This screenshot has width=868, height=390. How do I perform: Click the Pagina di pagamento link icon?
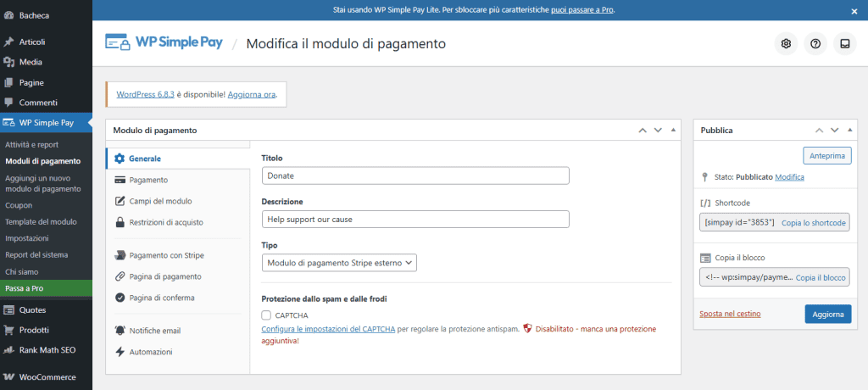coord(119,276)
